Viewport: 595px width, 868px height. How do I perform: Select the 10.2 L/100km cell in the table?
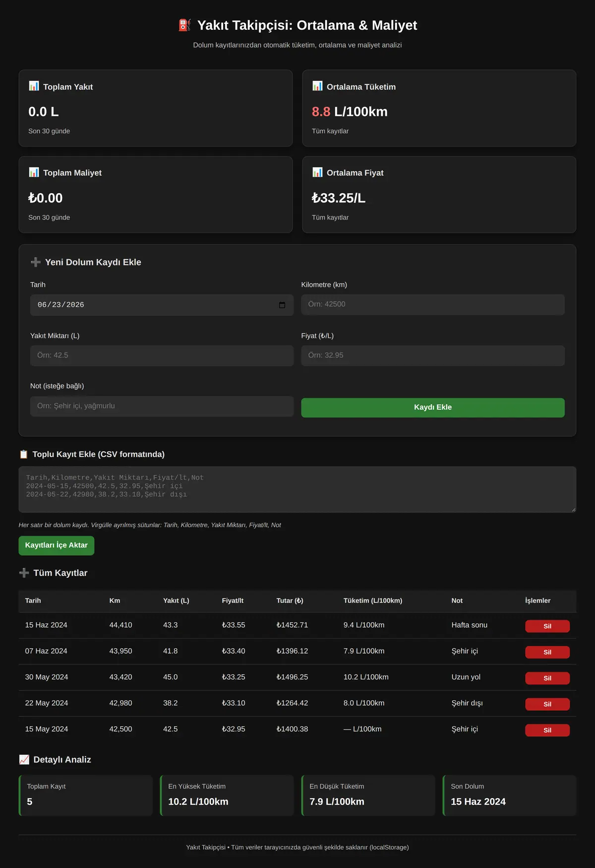coord(366,677)
